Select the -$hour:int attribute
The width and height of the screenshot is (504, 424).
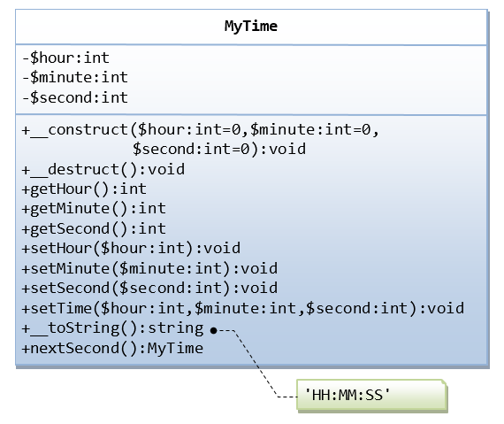pyautogui.click(x=66, y=58)
